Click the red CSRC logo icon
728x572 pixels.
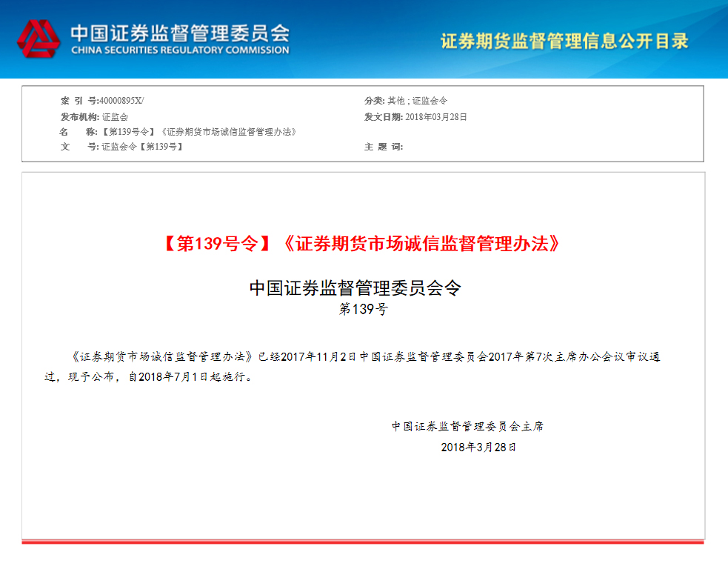coord(39,39)
